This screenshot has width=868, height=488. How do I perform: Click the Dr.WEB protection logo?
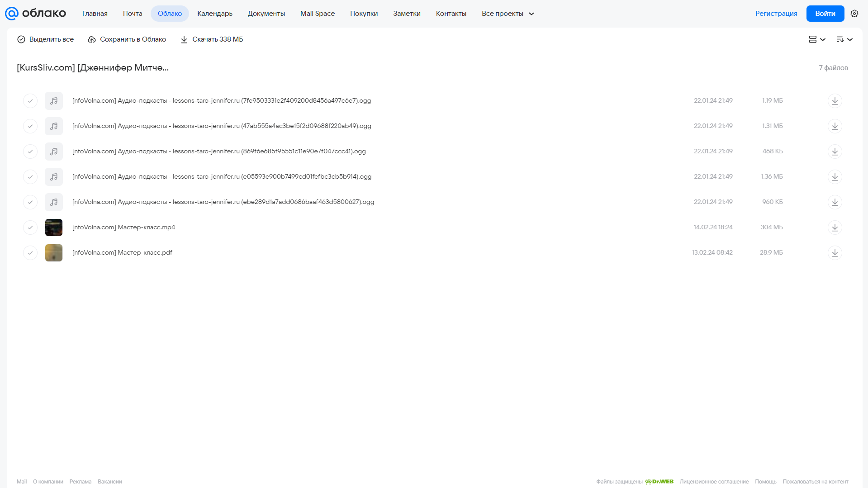(x=659, y=482)
